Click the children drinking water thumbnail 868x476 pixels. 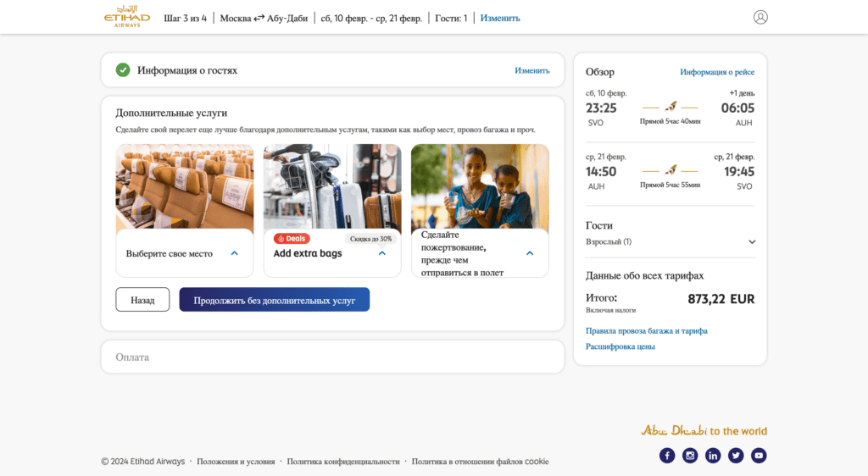pyautogui.click(x=480, y=186)
